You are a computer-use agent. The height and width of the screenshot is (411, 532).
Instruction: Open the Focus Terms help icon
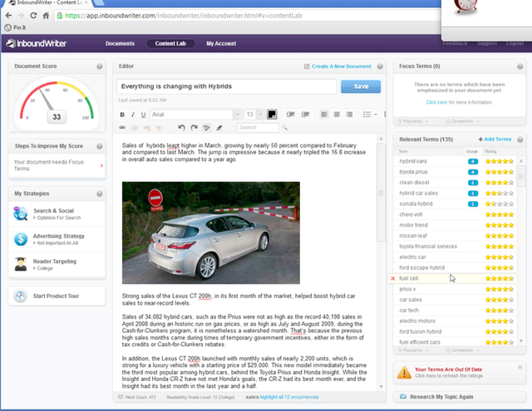(520, 66)
